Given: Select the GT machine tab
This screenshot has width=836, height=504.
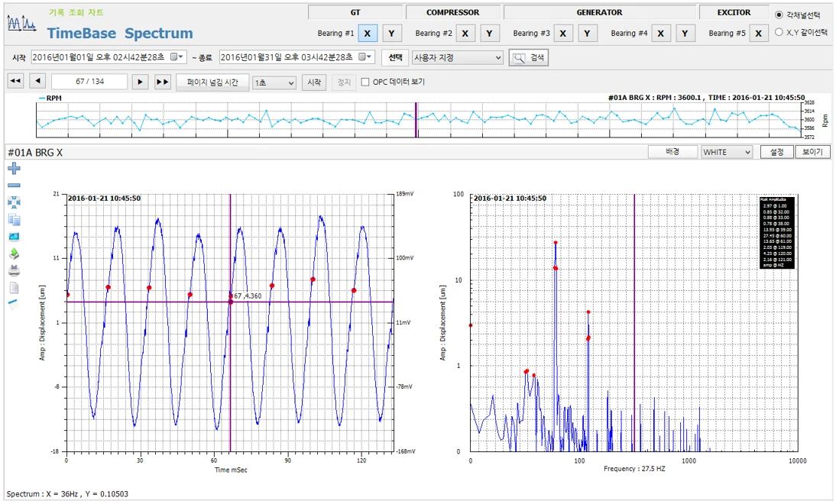Looking at the screenshot, I should (355, 12).
